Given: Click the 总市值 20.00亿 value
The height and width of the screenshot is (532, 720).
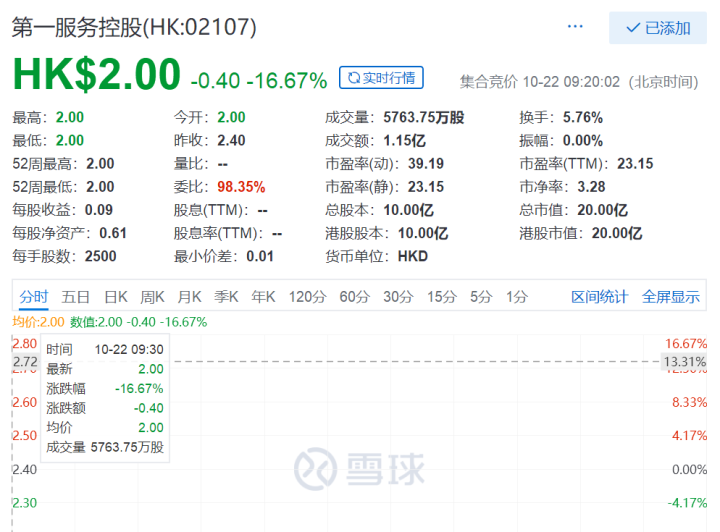Looking at the screenshot, I should click(602, 210).
